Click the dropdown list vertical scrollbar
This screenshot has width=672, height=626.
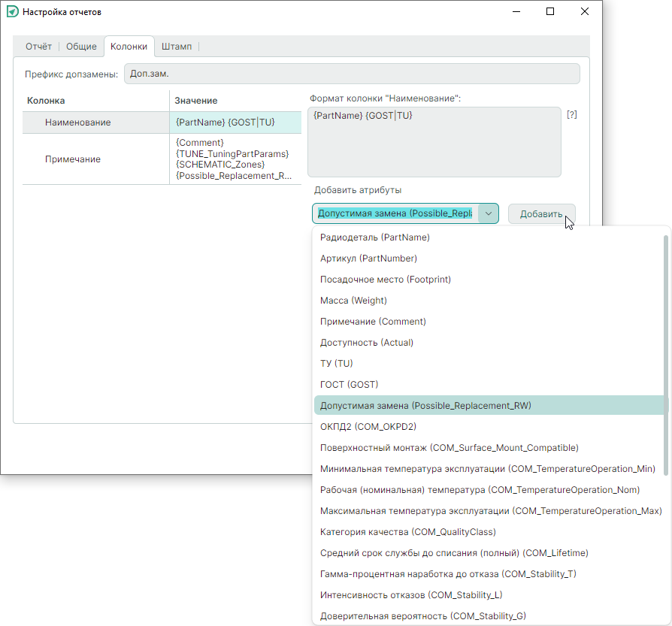click(x=665, y=353)
